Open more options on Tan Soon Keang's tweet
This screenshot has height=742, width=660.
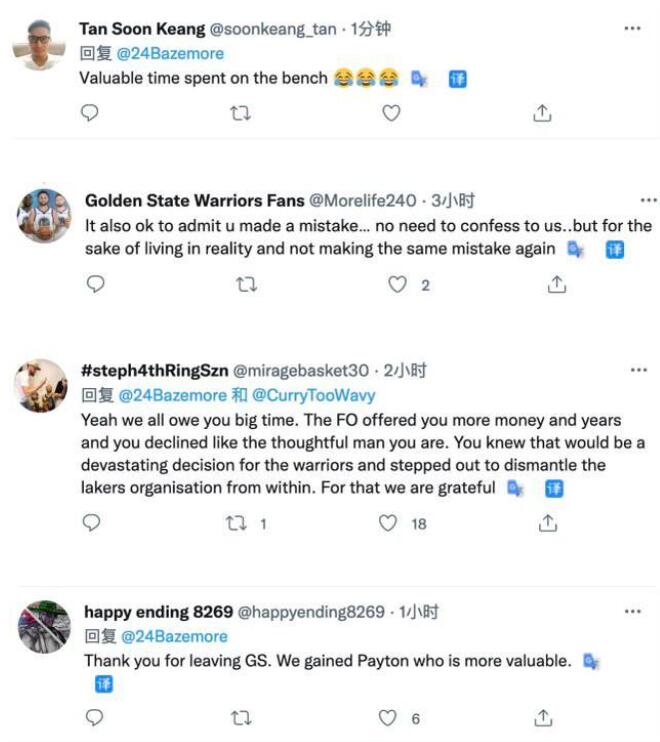click(x=632, y=29)
